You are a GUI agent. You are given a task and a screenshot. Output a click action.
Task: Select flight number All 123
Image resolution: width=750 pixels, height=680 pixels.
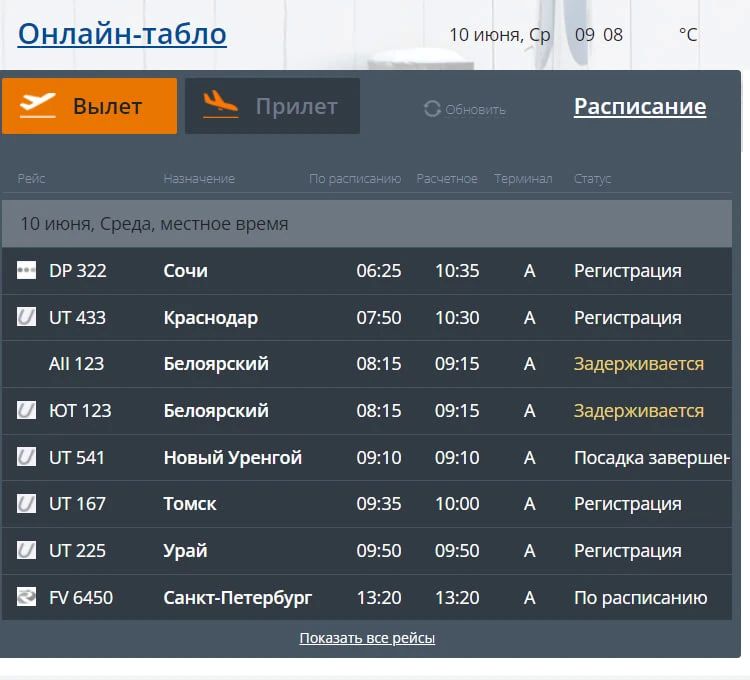pos(76,364)
